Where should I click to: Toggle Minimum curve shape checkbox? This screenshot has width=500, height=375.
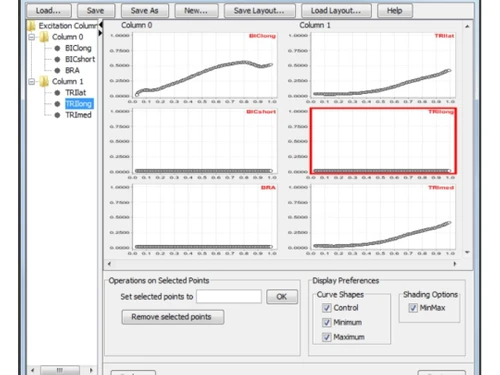point(327,322)
